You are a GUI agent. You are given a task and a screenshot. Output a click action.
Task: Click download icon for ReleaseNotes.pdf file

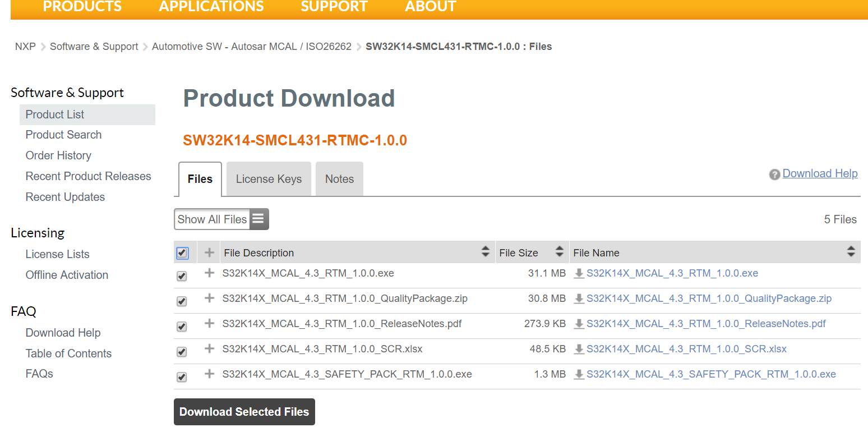click(x=579, y=324)
